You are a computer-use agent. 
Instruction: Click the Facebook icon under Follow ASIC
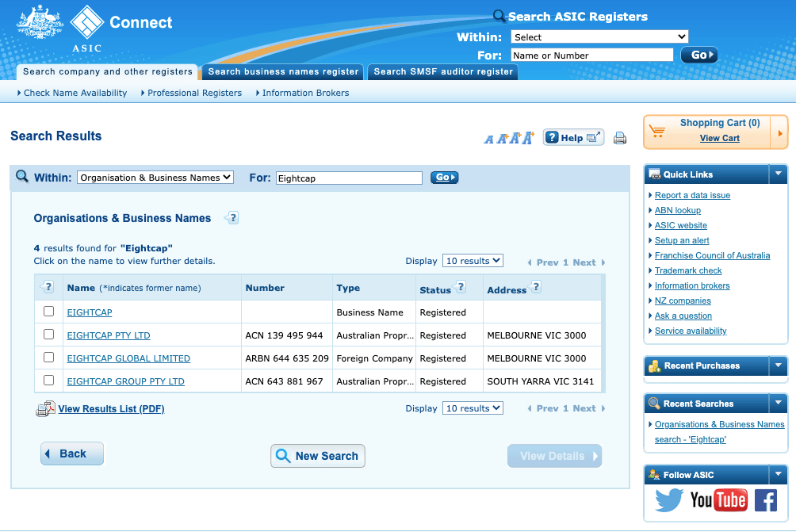coord(765,500)
